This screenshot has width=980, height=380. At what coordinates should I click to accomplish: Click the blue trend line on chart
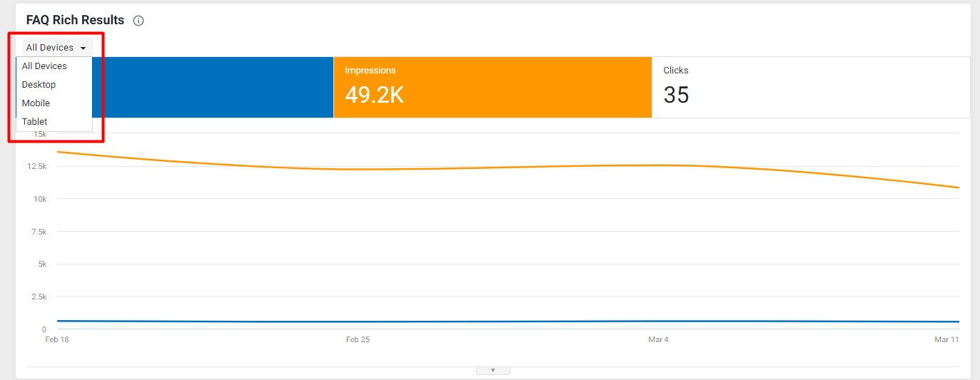coord(500,322)
